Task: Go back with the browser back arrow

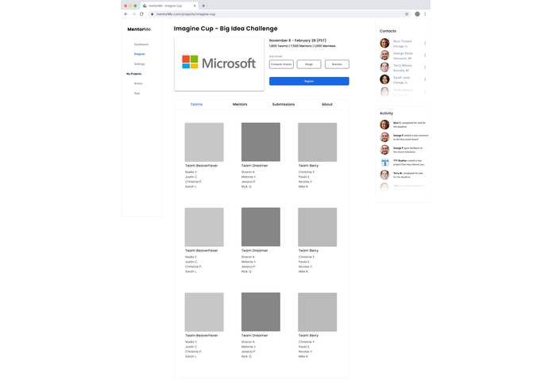Action: (x=126, y=14)
